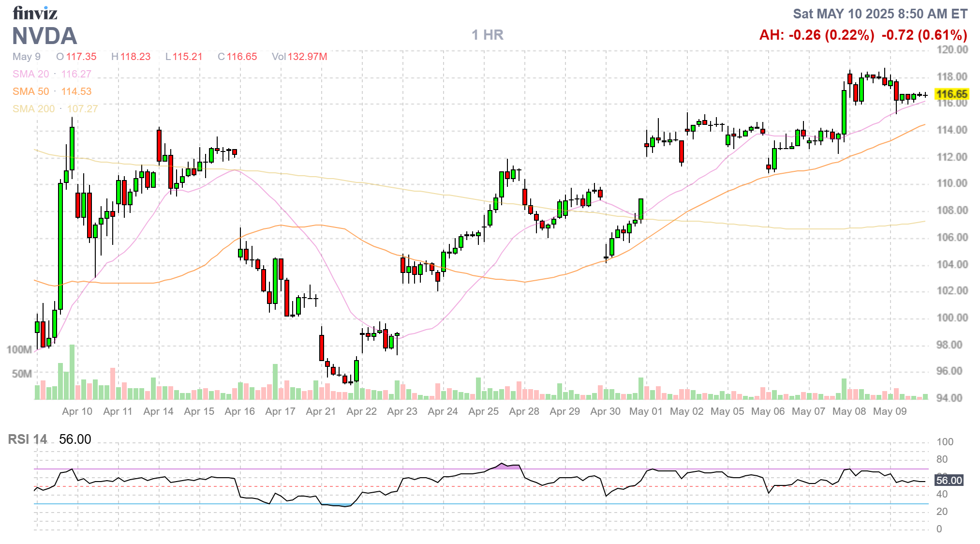Screen dimensions: 980x544
Task: Click the May 01 date axis label
Action: click(646, 411)
